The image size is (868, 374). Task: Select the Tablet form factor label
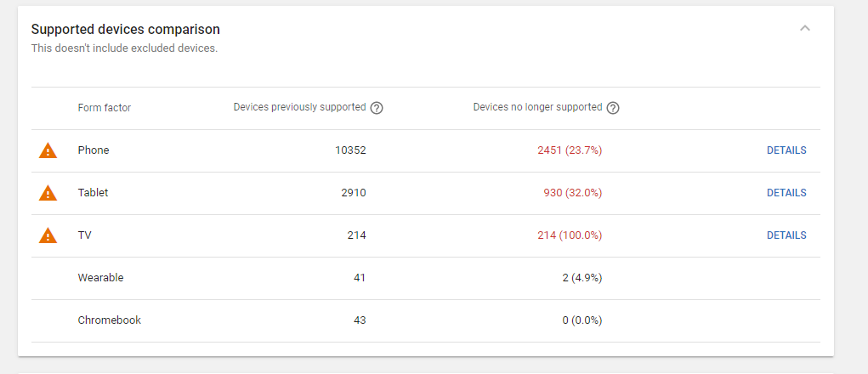click(x=93, y=193)
